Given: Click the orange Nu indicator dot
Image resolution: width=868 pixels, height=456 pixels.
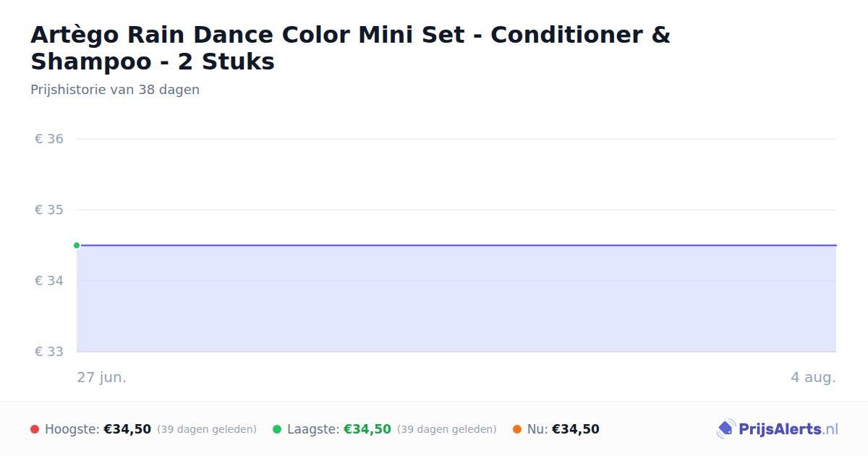Looking at the screenshot, I should click(517, 429).
